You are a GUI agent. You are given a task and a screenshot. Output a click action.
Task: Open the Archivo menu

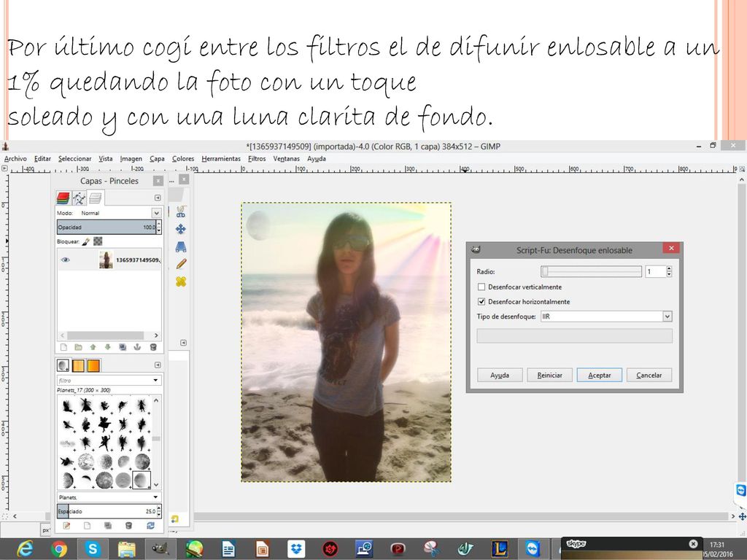tap(15, 158)
